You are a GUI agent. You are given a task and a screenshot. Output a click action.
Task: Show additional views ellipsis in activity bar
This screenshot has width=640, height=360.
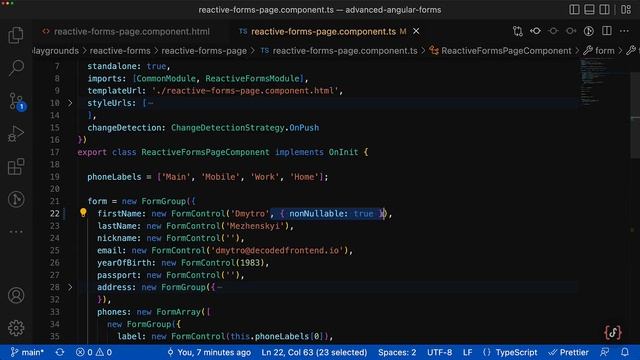[16, 232]
